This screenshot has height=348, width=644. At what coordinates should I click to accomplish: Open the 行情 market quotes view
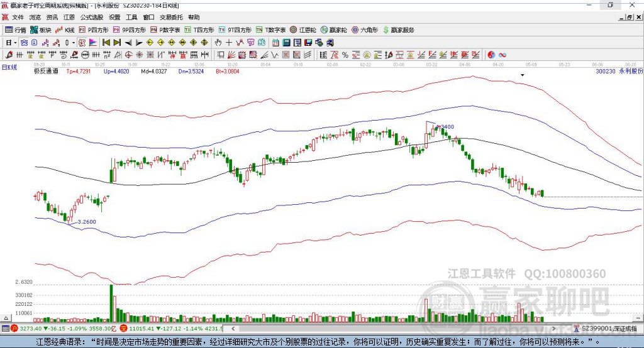coord(15,30)
